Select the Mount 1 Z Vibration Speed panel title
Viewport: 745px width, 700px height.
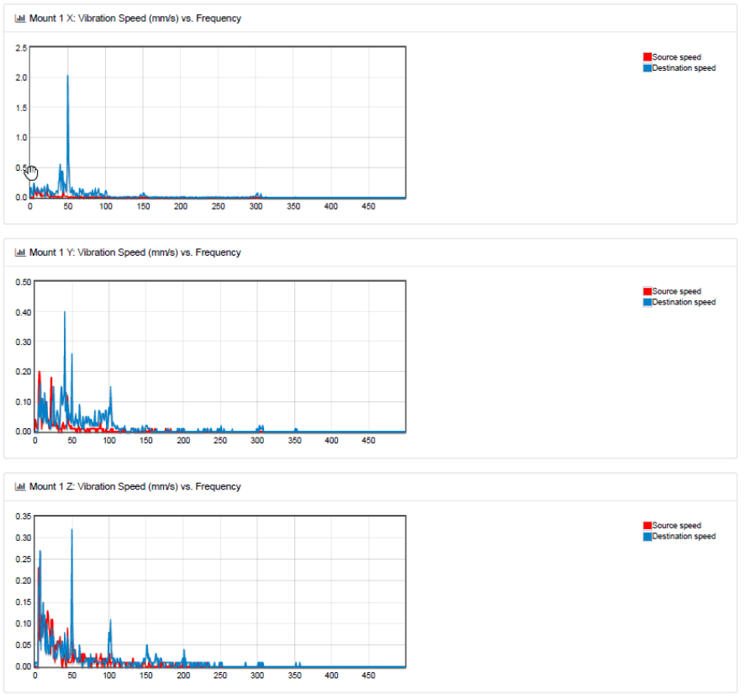point(135,486)
